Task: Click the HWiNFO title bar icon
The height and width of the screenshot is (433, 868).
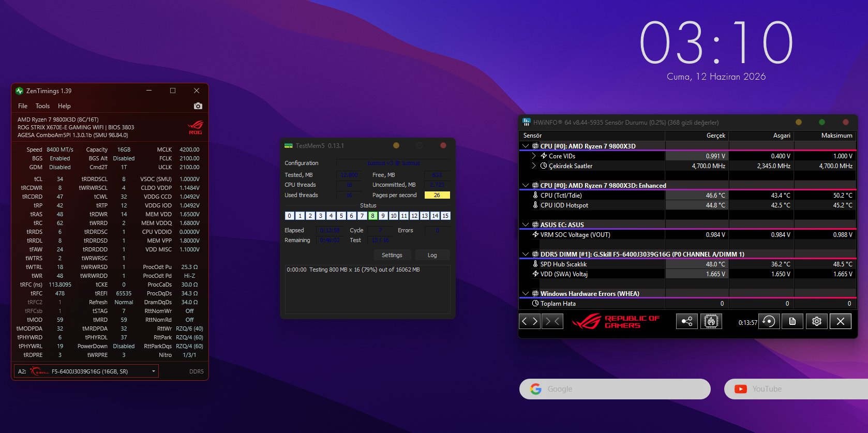Action: tap(527, 122)
